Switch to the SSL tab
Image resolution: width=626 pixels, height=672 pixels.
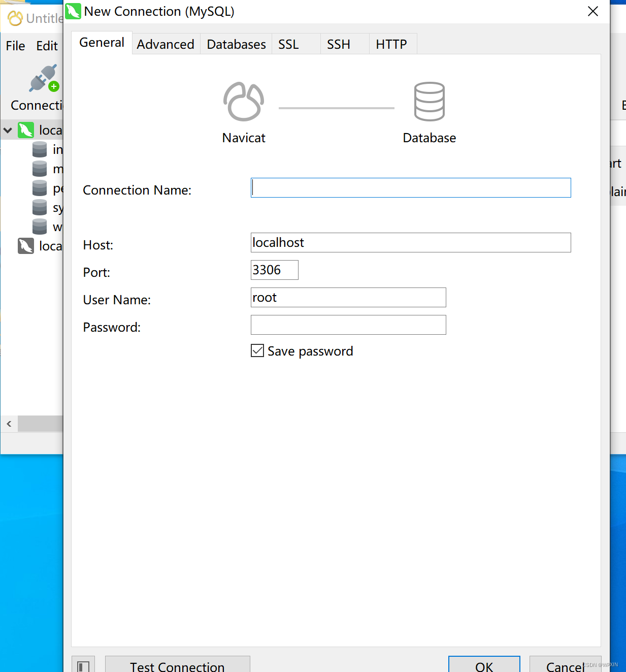pyautogui.click(x=296, y=44)
